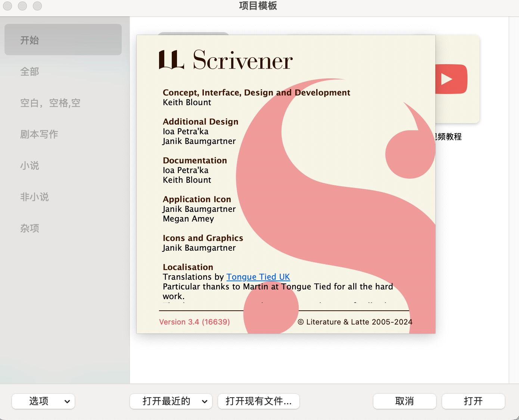Choose the 剧本写作 category
The height and width of the screenshot is (420, 519).
point(63,134)
